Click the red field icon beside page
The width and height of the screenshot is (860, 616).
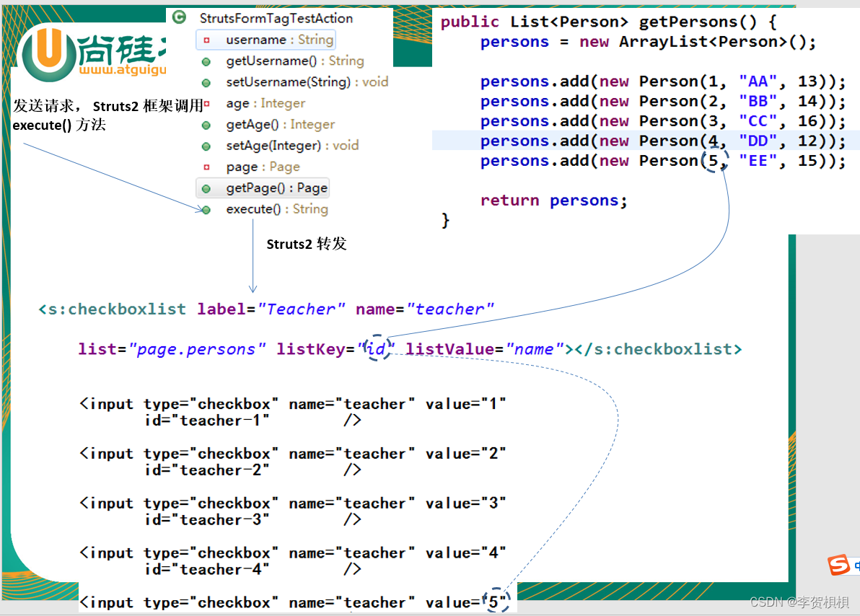207,167
